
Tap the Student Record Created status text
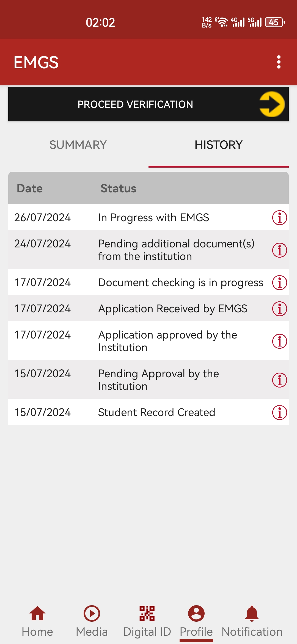pos(156,413)
